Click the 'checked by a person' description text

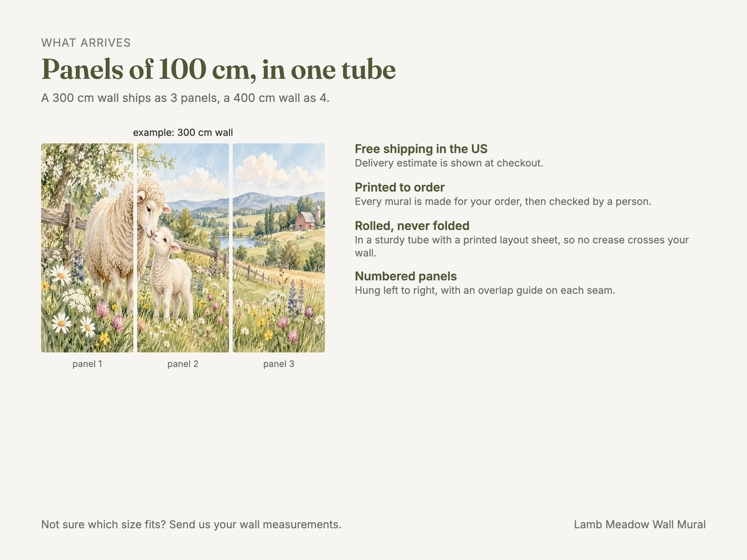pos(503,202)
